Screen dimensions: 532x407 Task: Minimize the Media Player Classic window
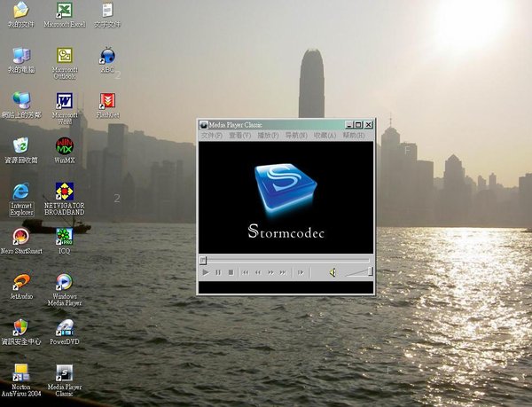(349, 125)
